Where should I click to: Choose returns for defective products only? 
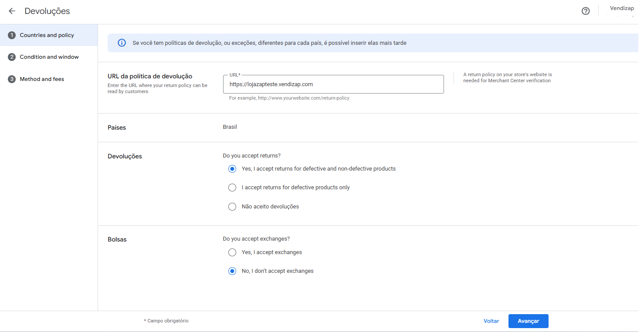[x=232, y=188]
